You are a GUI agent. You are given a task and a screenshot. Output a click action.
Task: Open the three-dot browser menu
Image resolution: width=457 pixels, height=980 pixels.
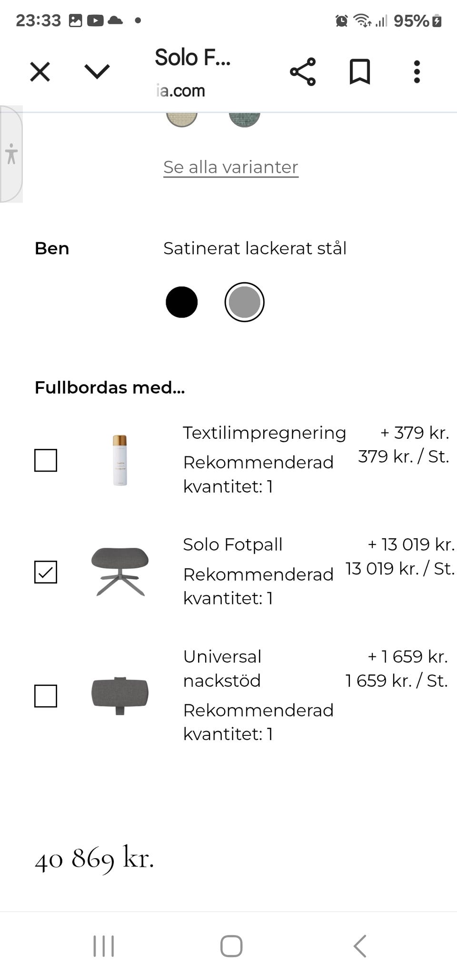pos(417,71)
